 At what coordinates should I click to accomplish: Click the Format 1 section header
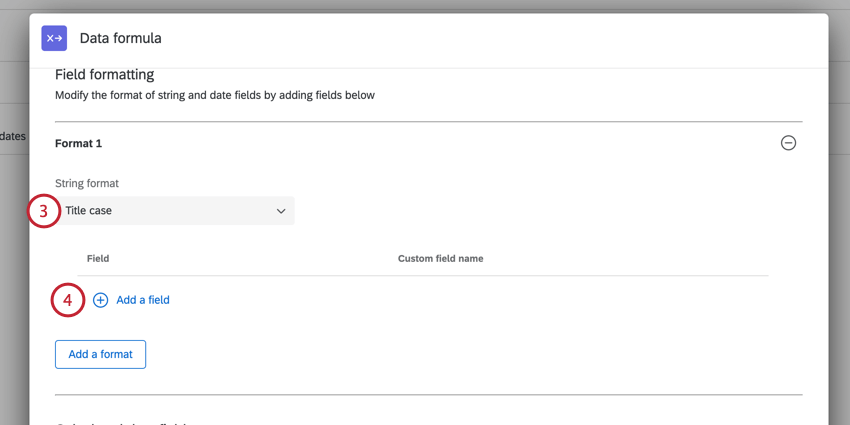[x=79, y=143]
